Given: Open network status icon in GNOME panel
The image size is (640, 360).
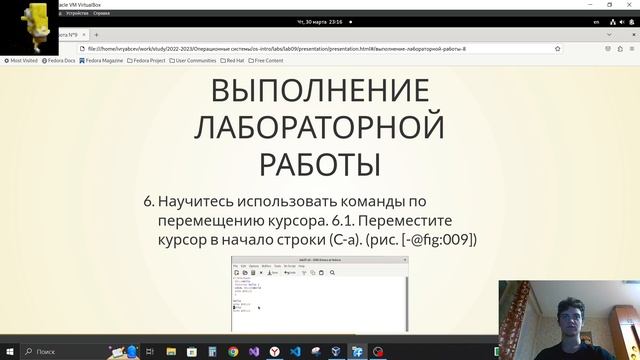Looking at the screenshot, I should [613, 22].
